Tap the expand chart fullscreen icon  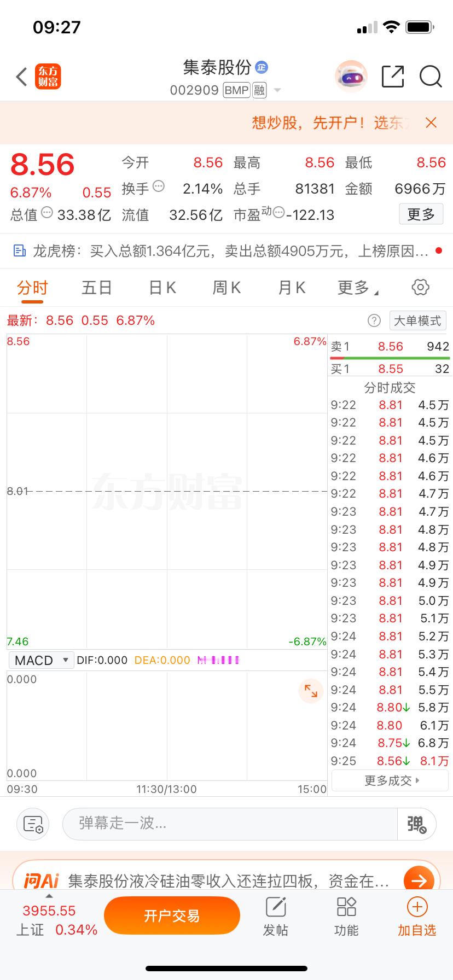point(311,690)
